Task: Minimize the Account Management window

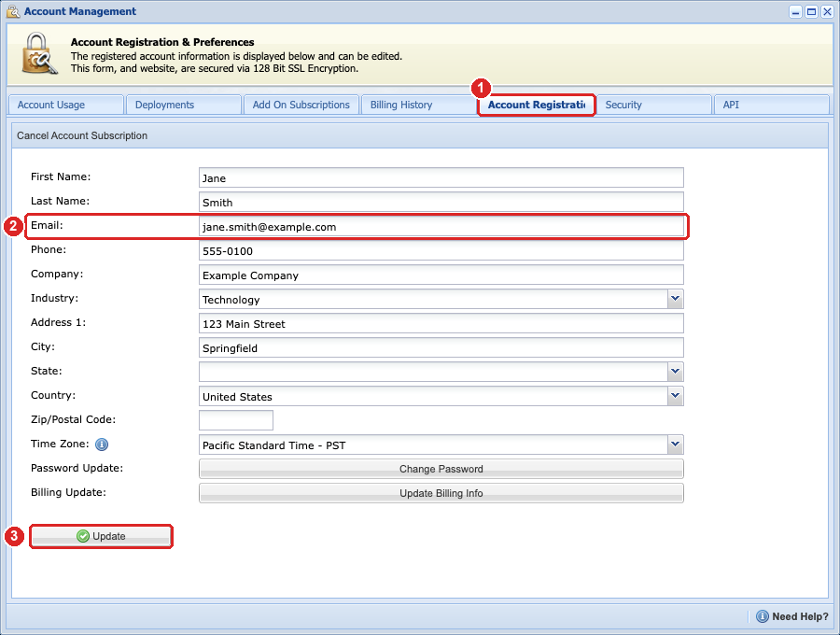Action: tap(795, 12)
